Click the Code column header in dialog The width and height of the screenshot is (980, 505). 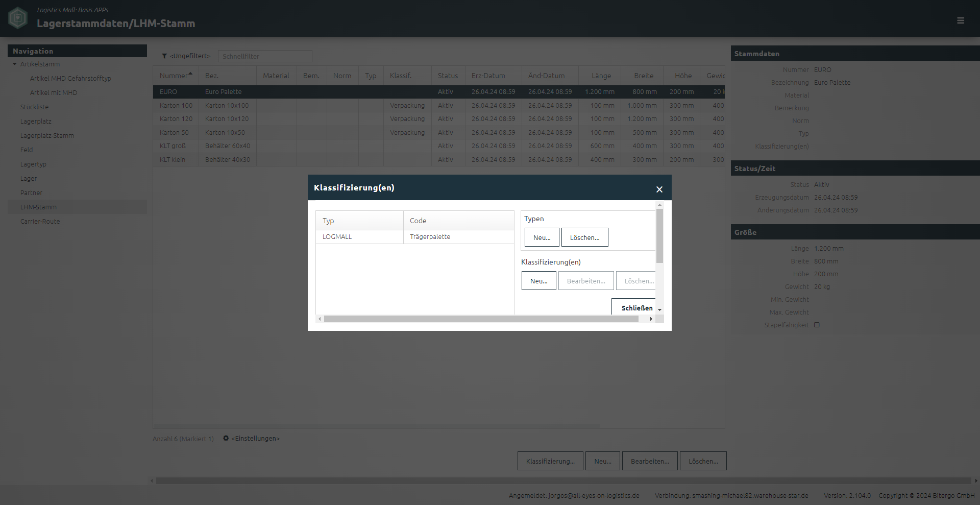click(458, 221)
